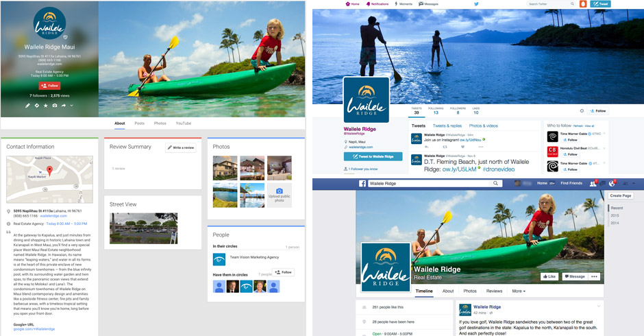Click Write a review button
This screenshot has height=336, width=644.
(x=181, y=147)
